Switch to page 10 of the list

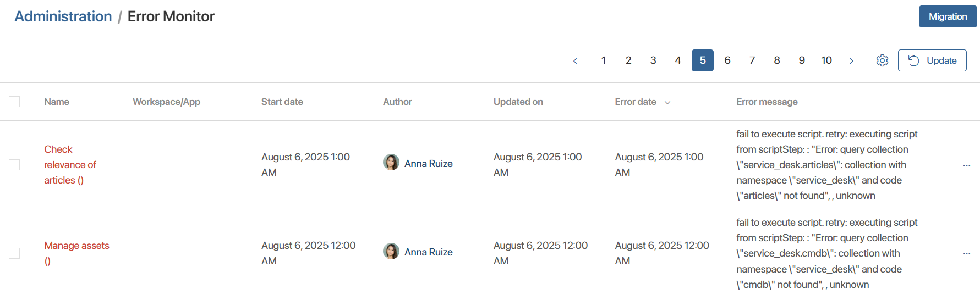pyautogui.click(x=826, y=60)
